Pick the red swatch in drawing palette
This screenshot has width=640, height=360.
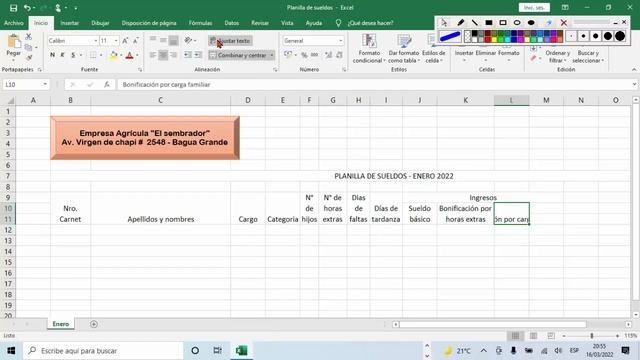pyautogui.click(x=488, y=40)
